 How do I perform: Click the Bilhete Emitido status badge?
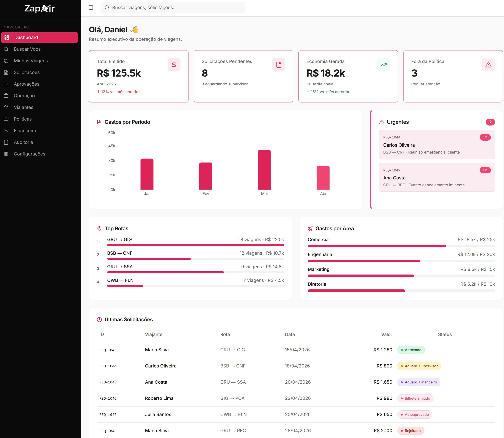pyautogui.click(x=415, y=398)
